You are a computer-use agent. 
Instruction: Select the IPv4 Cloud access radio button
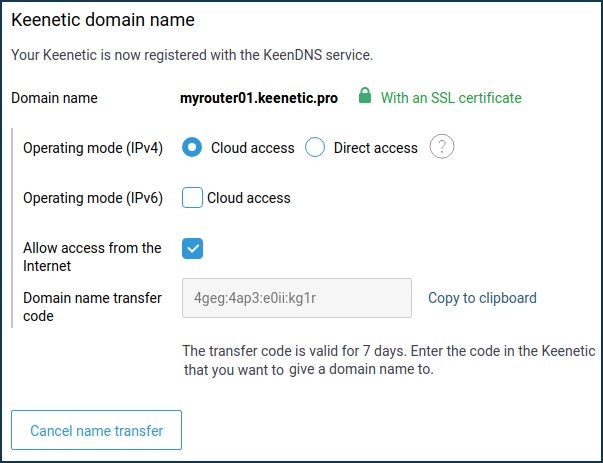coord(192,147)
